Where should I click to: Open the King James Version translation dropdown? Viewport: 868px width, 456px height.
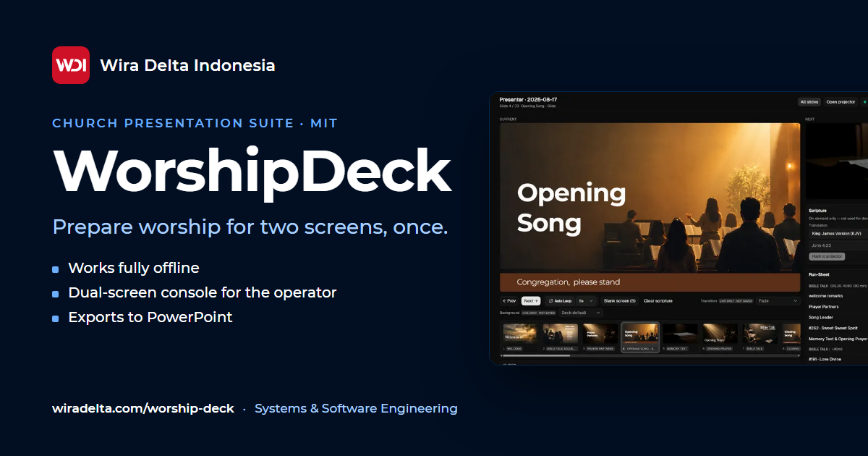point(838,234)
